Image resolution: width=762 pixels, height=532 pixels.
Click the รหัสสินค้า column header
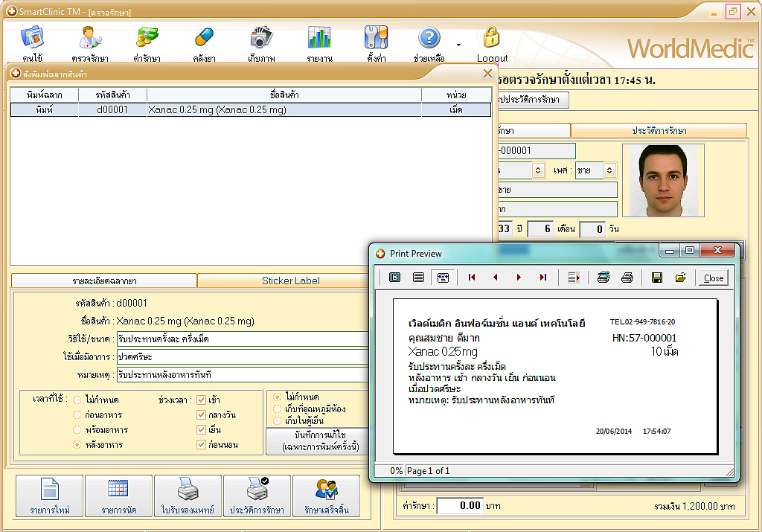113,94
